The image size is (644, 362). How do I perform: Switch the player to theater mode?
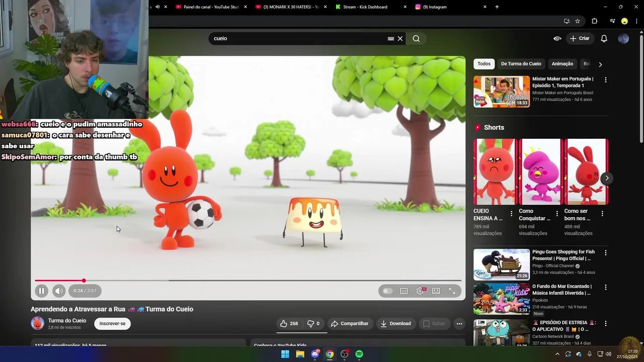pos(436,291)
